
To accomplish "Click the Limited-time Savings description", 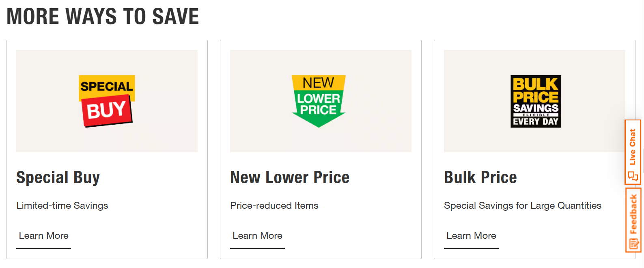I will point(62,205).
